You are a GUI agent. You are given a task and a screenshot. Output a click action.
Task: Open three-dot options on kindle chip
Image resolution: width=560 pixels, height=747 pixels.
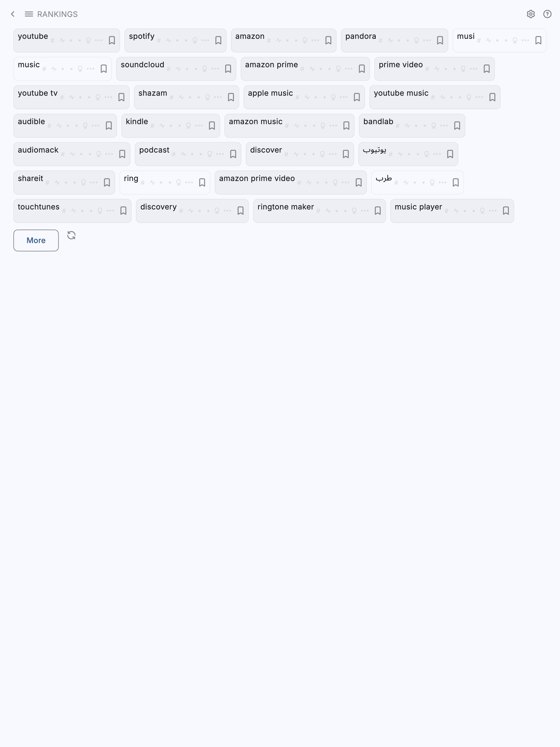(x=199, y=126)
